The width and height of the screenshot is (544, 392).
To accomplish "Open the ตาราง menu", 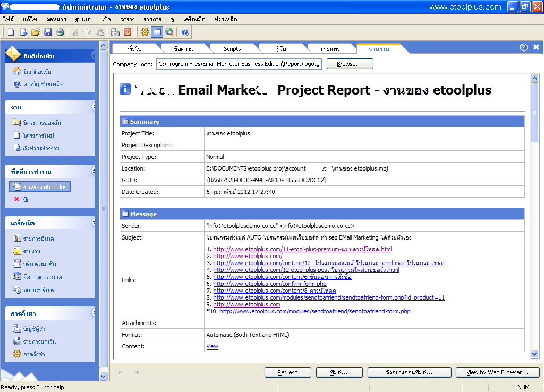I will pos(127,19).
